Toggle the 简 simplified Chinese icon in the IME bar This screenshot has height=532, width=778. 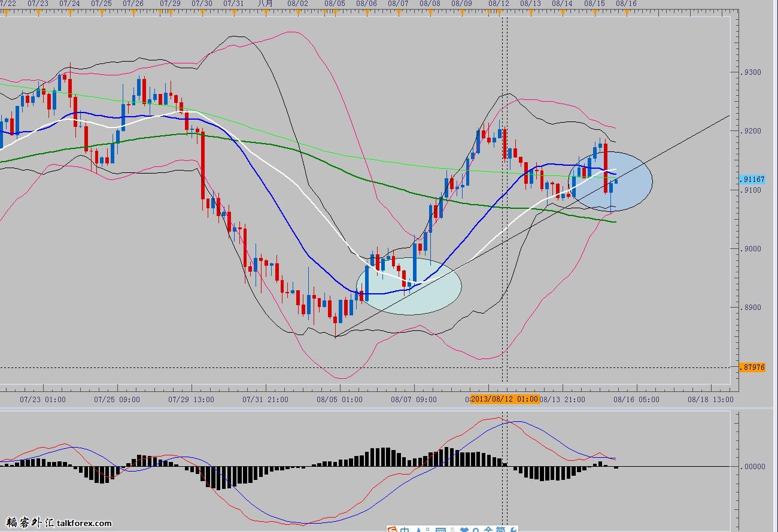[x=501, y=529]
